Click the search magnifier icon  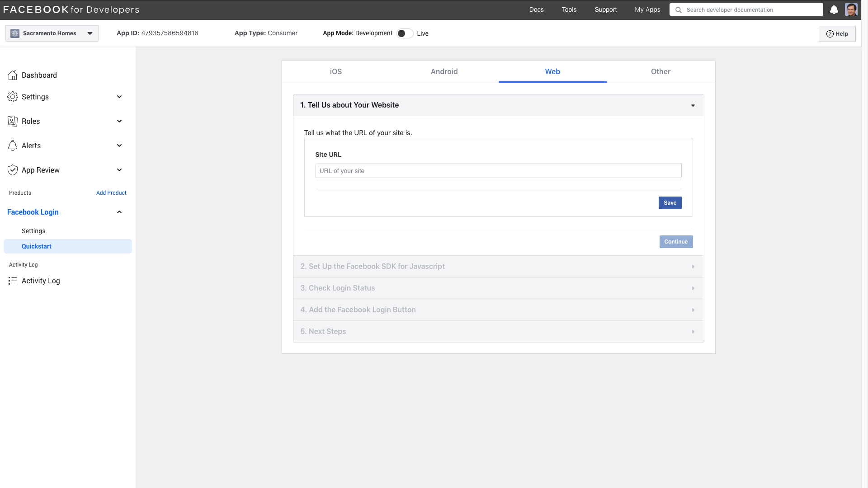point(678,10)
